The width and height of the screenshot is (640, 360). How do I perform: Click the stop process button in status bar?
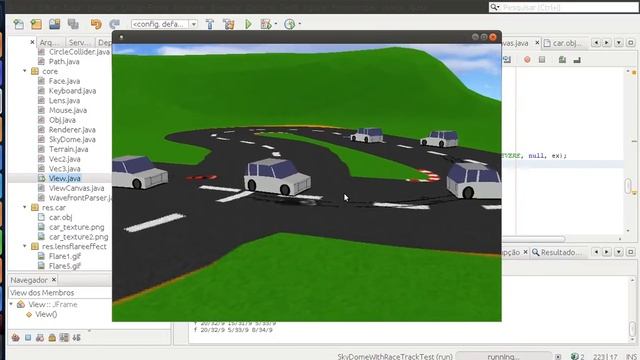click(x=558, y=357)
